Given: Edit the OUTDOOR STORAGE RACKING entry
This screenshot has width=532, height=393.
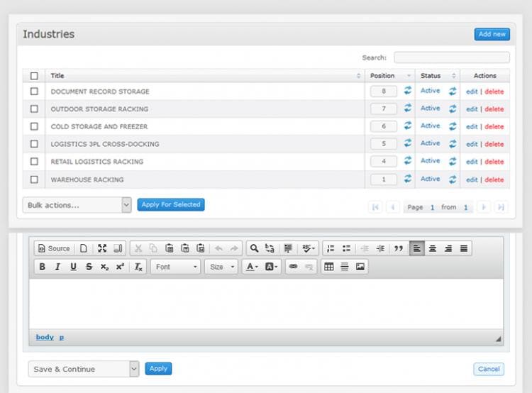Looking at the screenshot, I should pos(472,109).
